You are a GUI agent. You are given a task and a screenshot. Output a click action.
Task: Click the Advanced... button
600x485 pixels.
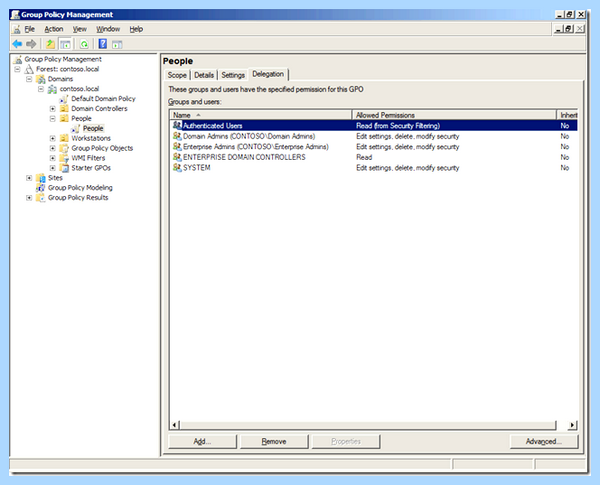coord(544,441)
